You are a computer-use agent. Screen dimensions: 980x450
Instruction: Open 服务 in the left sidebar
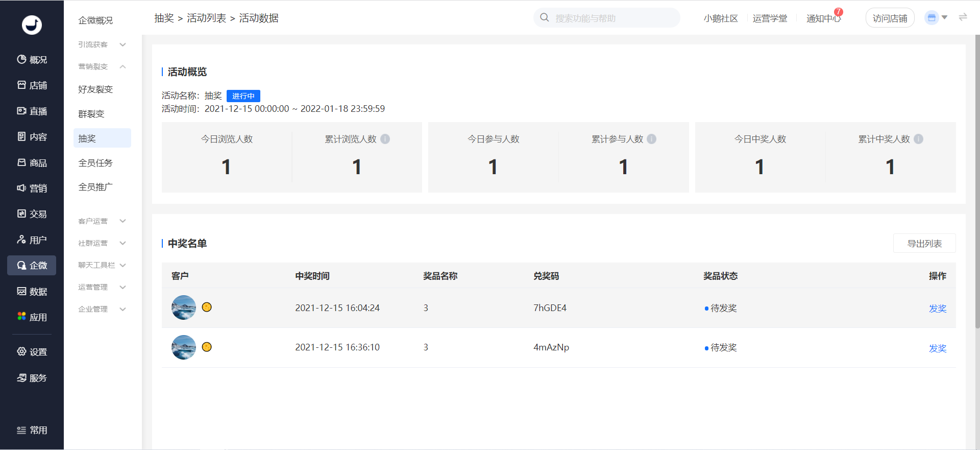pyautogui.click(x=32, y=378)
